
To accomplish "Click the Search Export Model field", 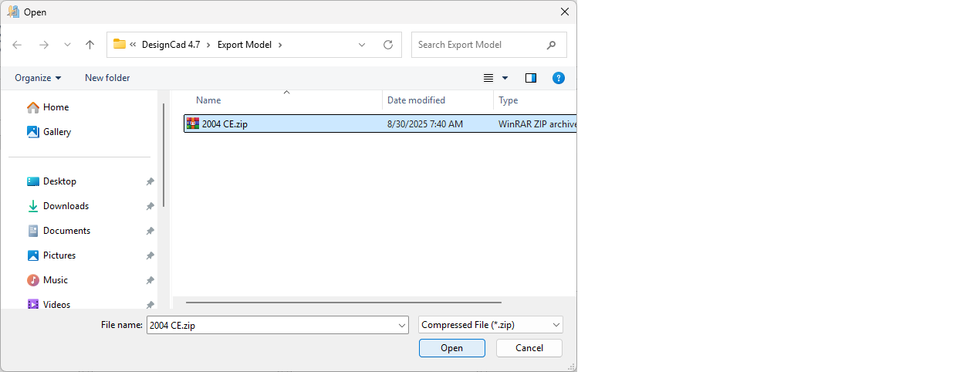I will pos(478,45).
